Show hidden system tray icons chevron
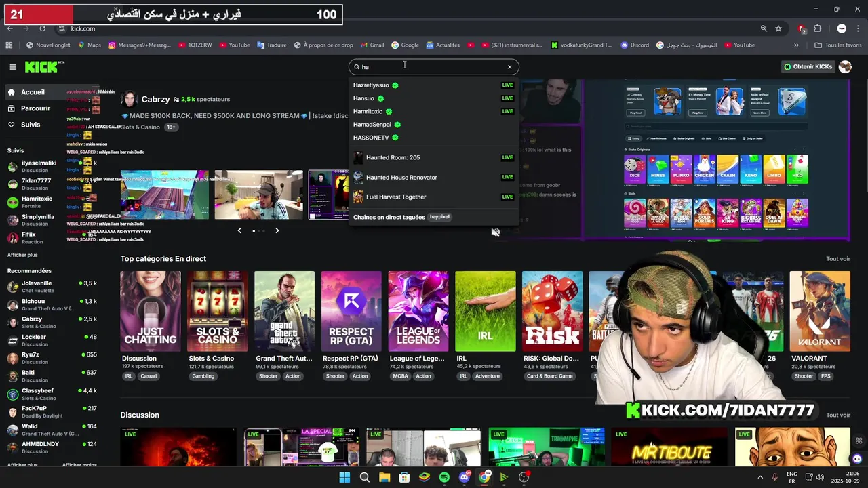The height and width of the screenshot is (488, 868). (760, 477)
